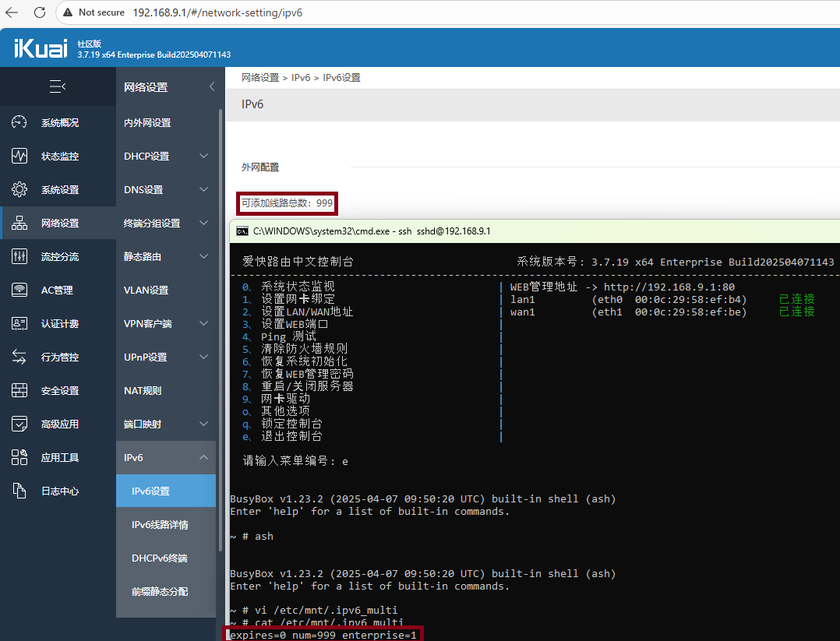Click the Log Center (日志中心) document icon

point(19,491)
